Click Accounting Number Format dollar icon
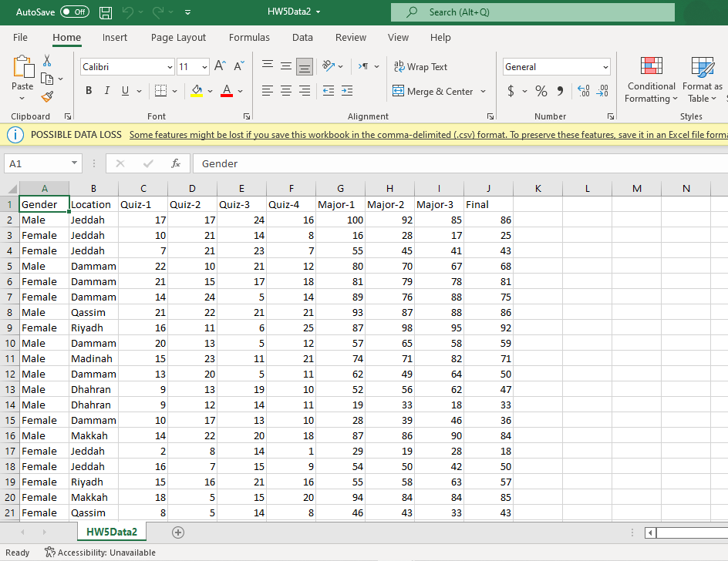The width and height of the screenshot is (728, 561). coord(511,91)
